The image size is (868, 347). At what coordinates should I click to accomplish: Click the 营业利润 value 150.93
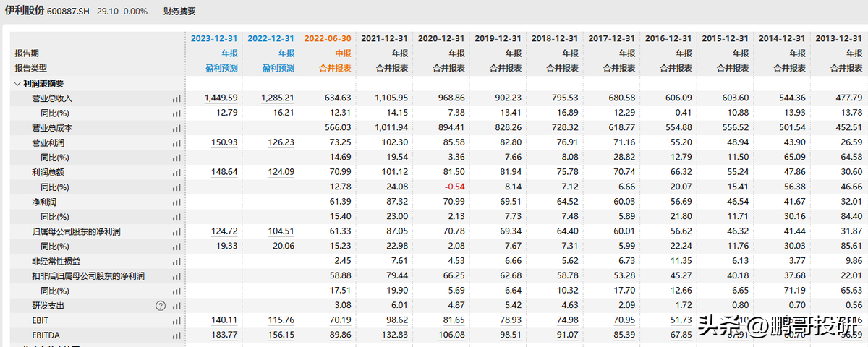coord(224,143)
